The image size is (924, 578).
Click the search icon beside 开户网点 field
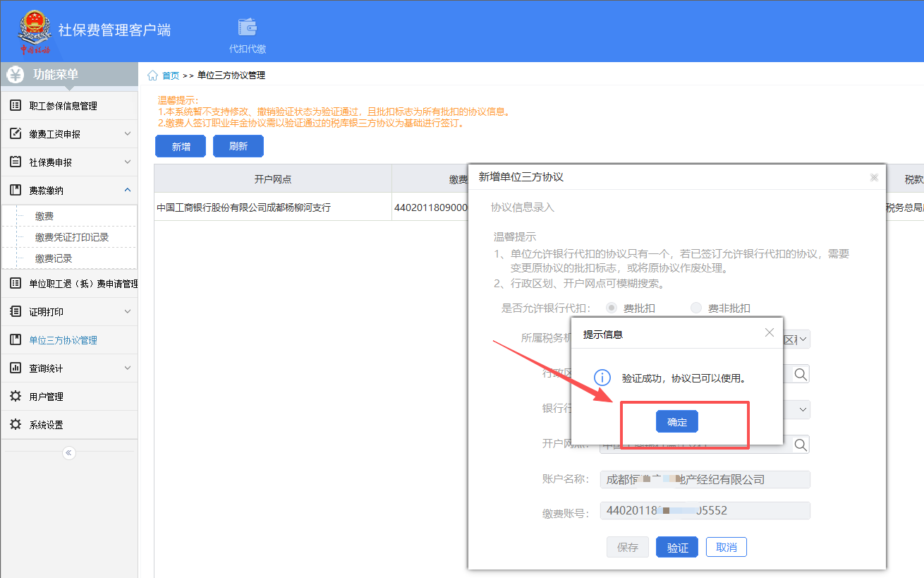click(x=800, y=444)
